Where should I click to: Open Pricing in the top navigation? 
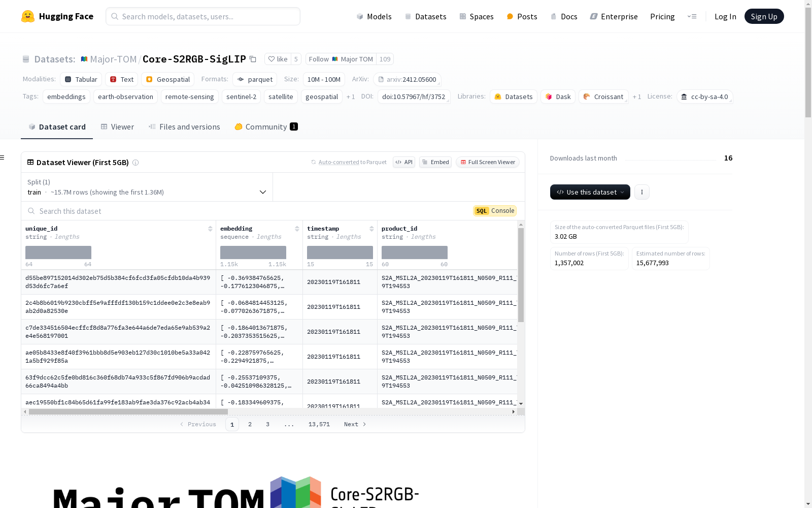click(x=662, y=16)
